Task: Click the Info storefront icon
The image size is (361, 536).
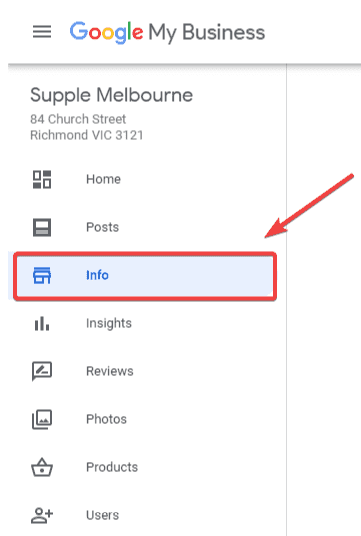Action: [42, 276]
